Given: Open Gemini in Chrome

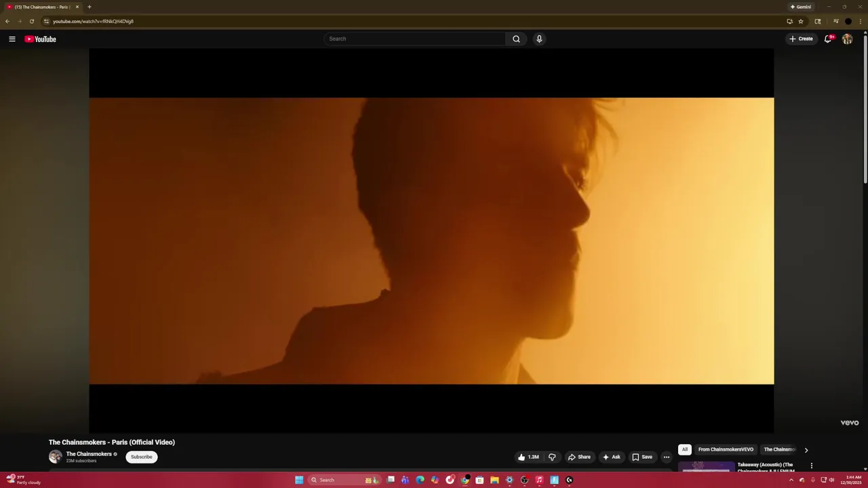Looking at the screenshot, I should [x=800, y=7].
